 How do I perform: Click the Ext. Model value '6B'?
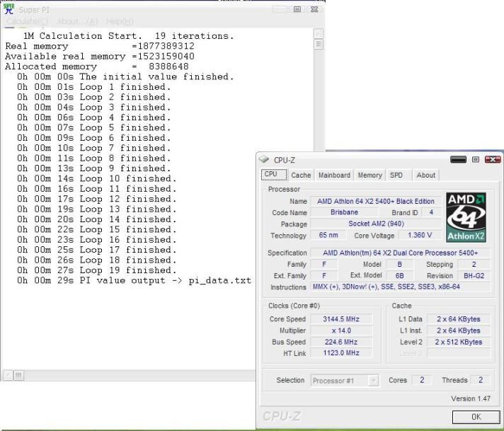[399, 275]
